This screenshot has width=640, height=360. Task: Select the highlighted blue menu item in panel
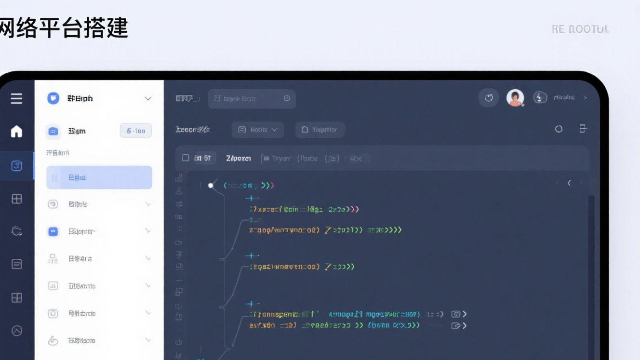click(x=99, y=178)
